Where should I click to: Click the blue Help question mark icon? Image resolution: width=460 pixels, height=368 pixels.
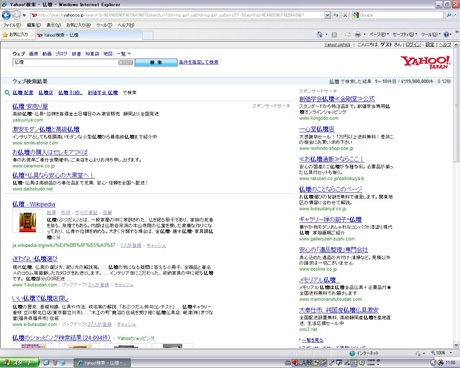click(x=447, y=34)
